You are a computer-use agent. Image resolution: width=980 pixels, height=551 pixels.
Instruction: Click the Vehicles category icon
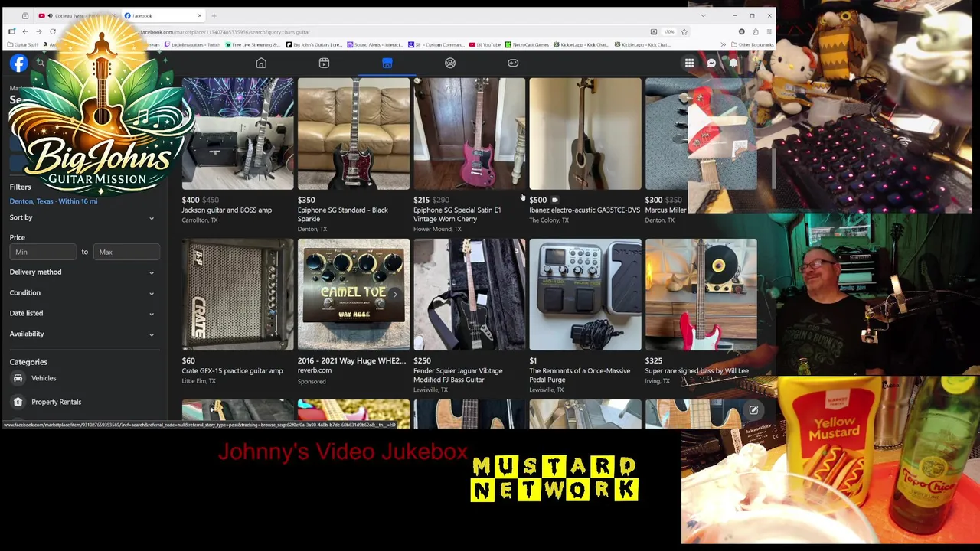(18, 378)
